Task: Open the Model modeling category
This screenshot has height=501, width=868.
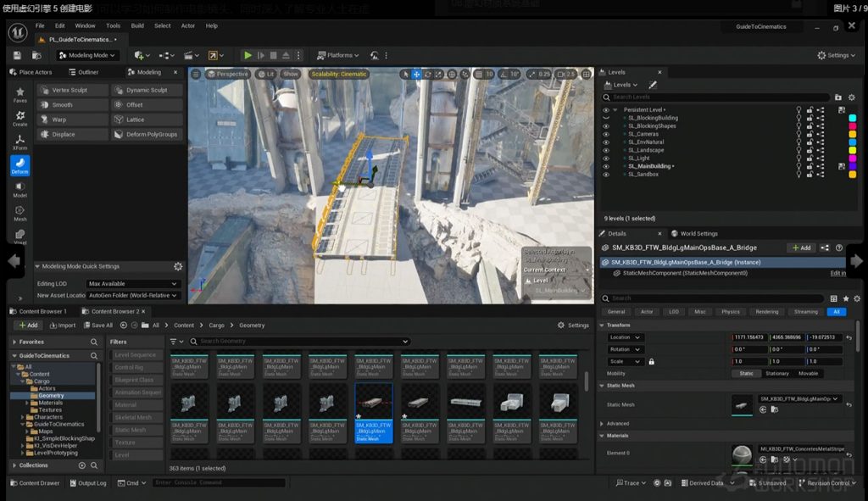Action: pos(20,189)
